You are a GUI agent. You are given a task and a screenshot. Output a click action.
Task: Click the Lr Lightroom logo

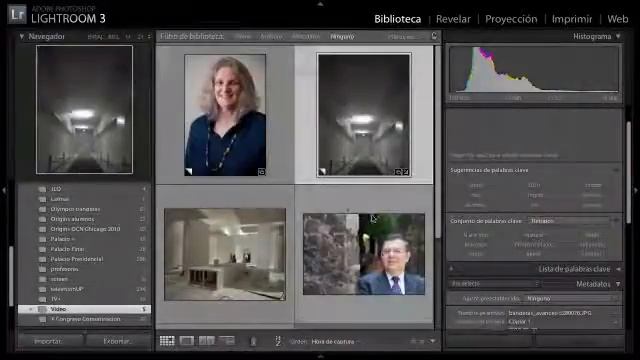pyautogui.click(x=17, y=14)
